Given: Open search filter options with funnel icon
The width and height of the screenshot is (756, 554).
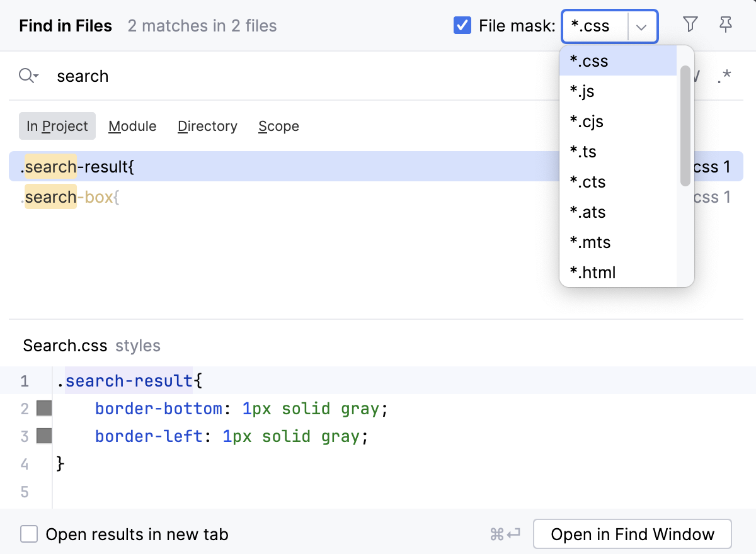Looking at the screenshot, I should [690, 24].
